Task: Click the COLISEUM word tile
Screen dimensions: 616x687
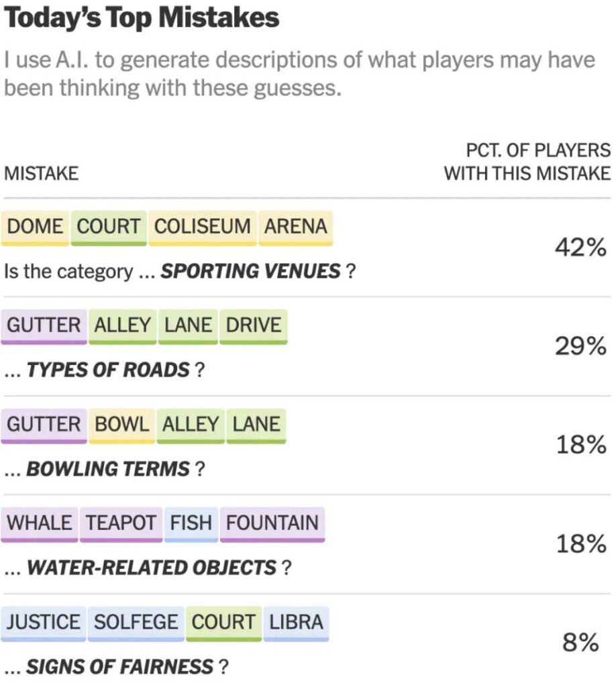Action: point(203,228)
